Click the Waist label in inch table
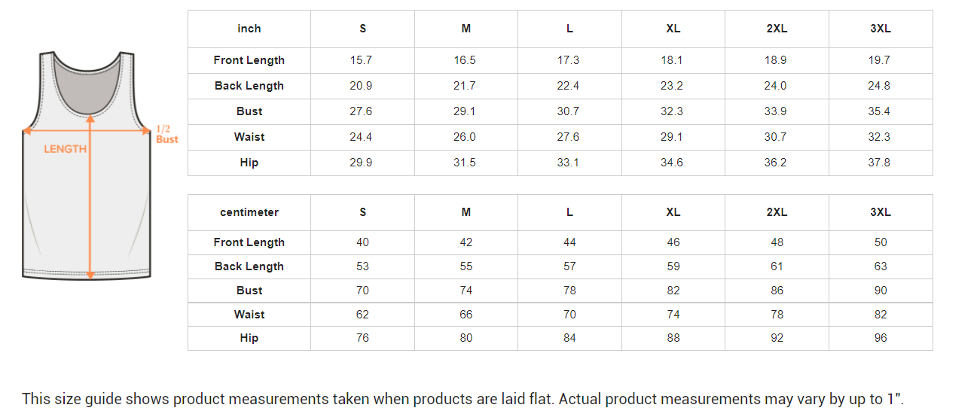The image size is (980, 417). click(249, 137)
